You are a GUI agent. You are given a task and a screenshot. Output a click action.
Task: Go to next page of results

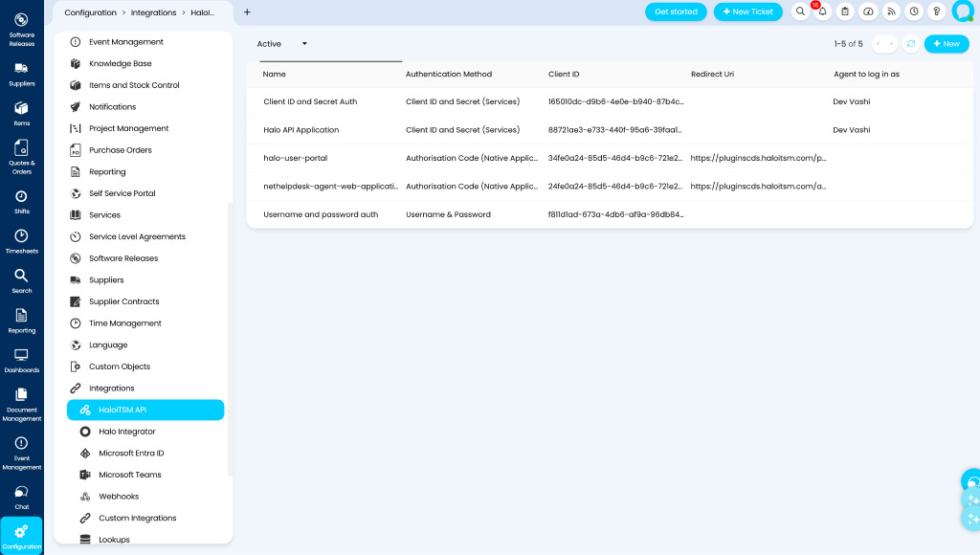point(891,44)
